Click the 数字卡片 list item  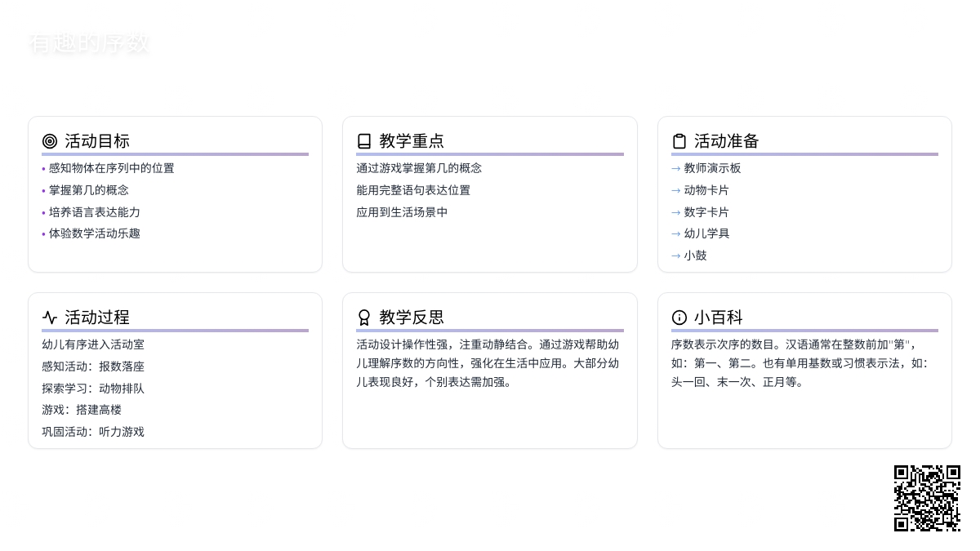706,212
